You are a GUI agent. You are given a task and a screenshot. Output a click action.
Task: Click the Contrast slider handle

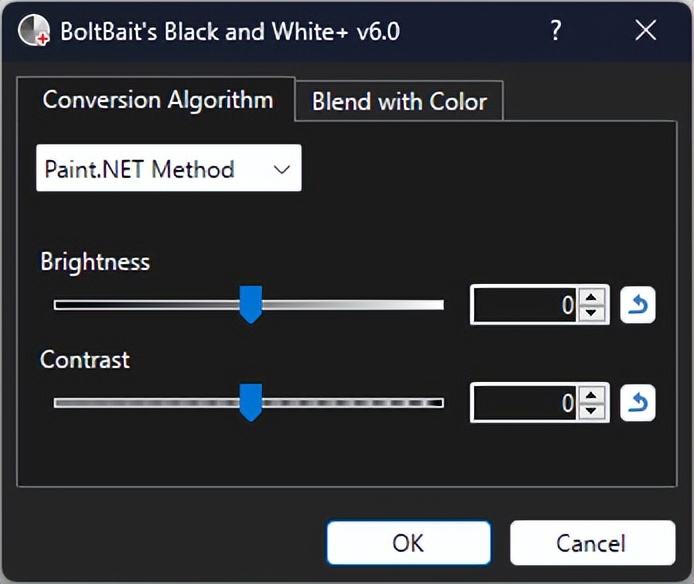coord(250,402)
